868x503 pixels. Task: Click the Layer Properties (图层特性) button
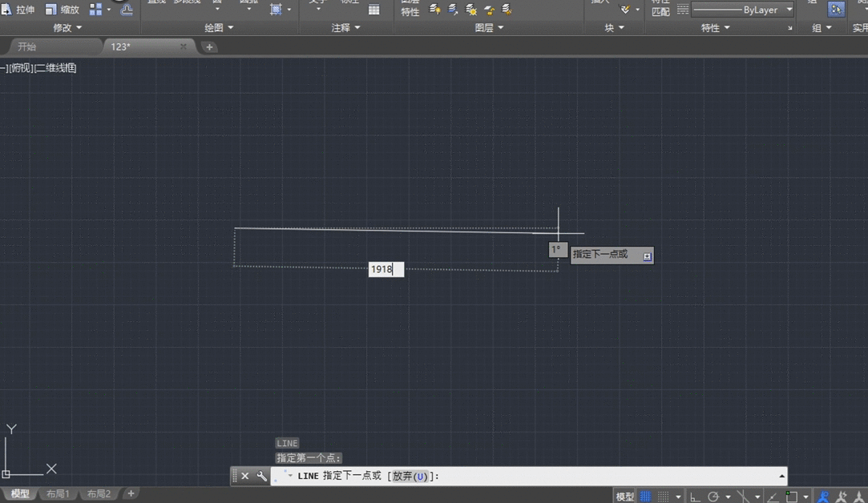(410, 9)
